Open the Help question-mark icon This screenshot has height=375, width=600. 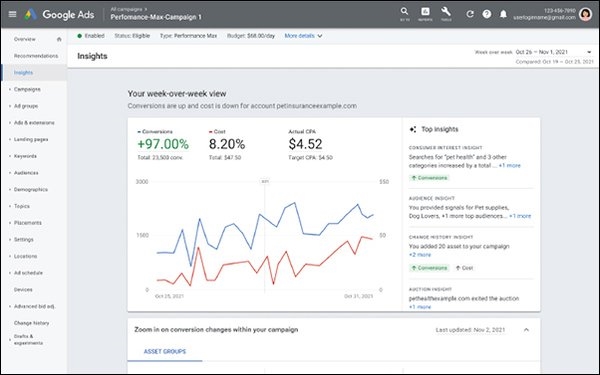[487, 14]
